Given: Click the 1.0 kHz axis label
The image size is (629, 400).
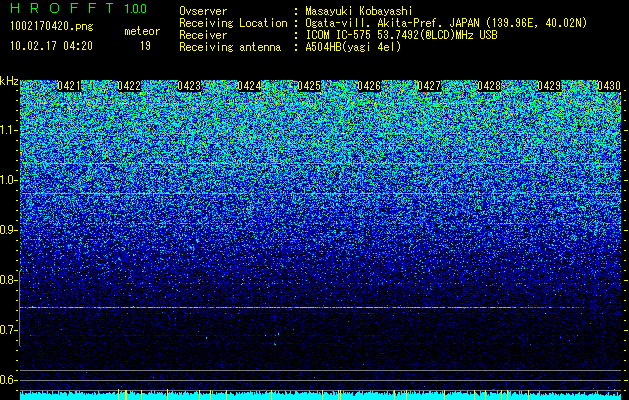Looking at the screenshot, I should tap(8, 180).
